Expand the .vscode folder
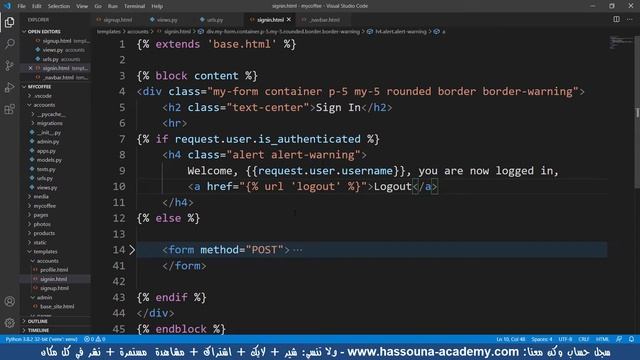Image resolution: width=640 pixels, height=360 pixels. click(x=43, y=96)
